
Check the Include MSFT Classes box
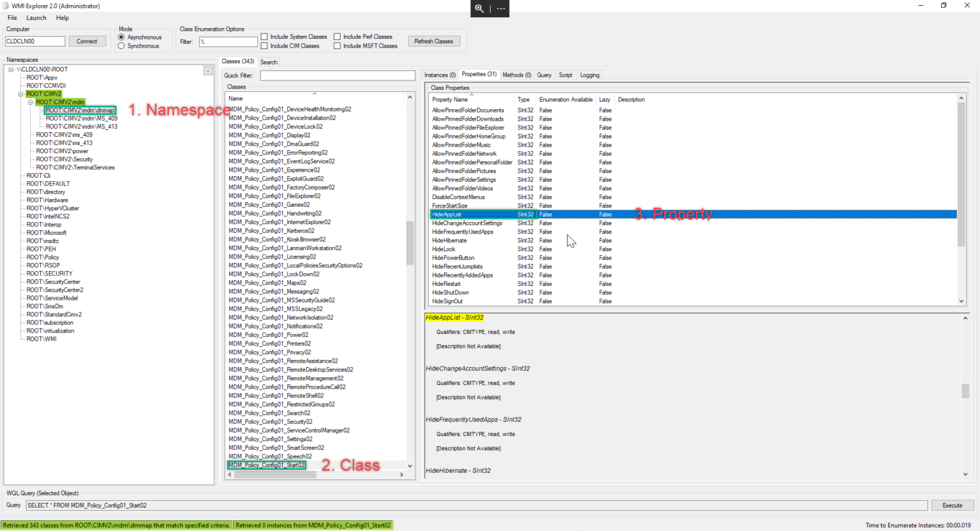[337, 45]
